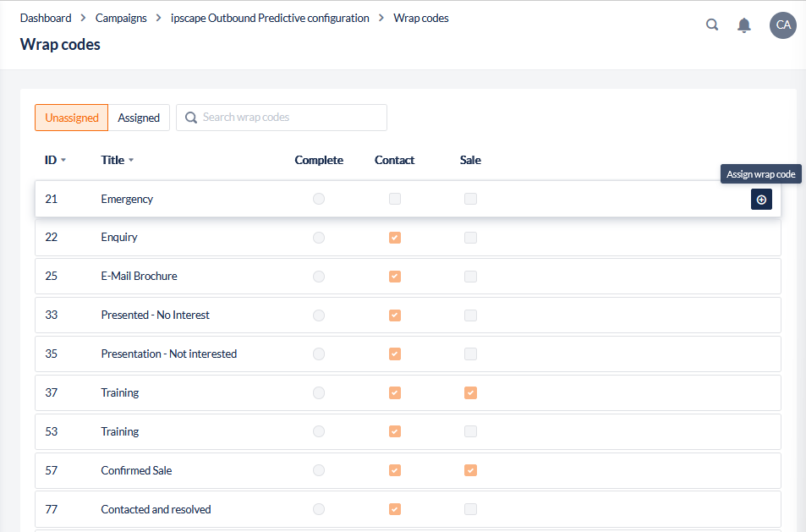Go to Dashboard breadcrumb link

coord(46,18)
